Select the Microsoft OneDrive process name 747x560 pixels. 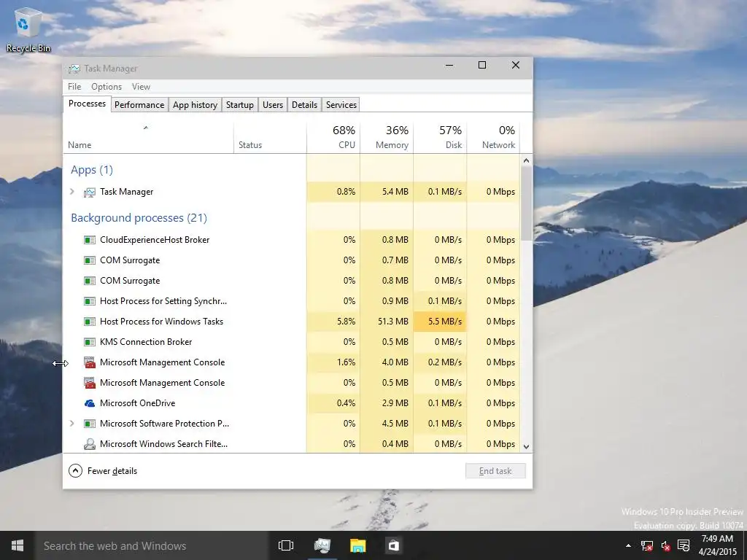click(138, 403)
